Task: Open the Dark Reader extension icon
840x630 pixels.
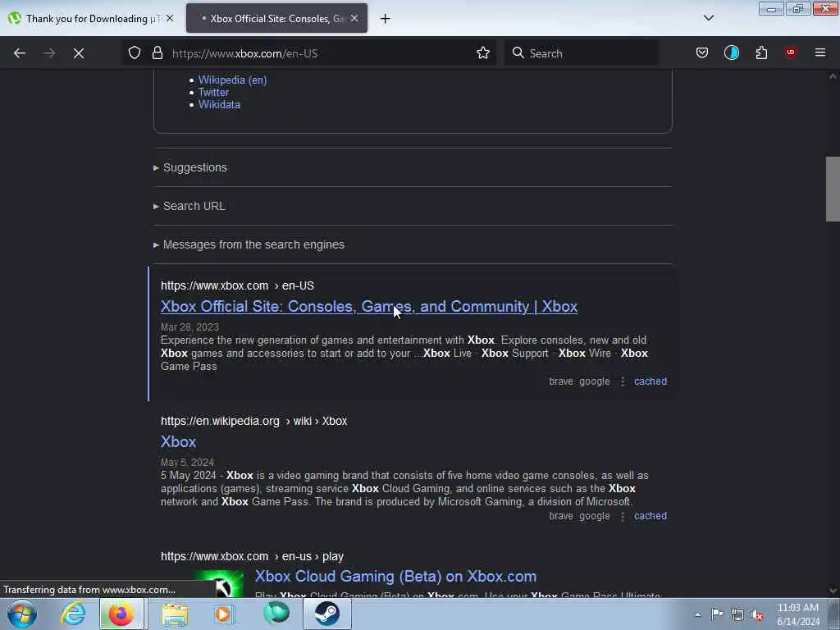Action: point(731,53)
